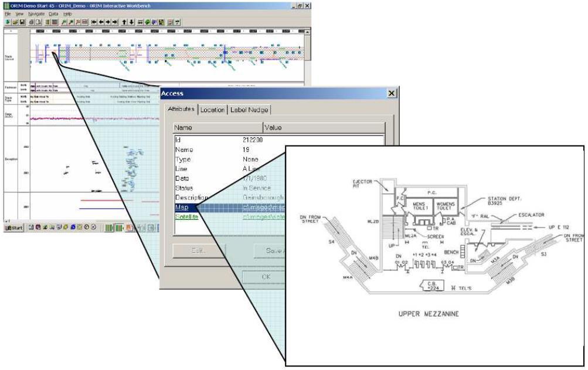This screenshot has height=370, width=588.
Task: Open the File menu
Action: pyautogui.click(x=8, y=14)
